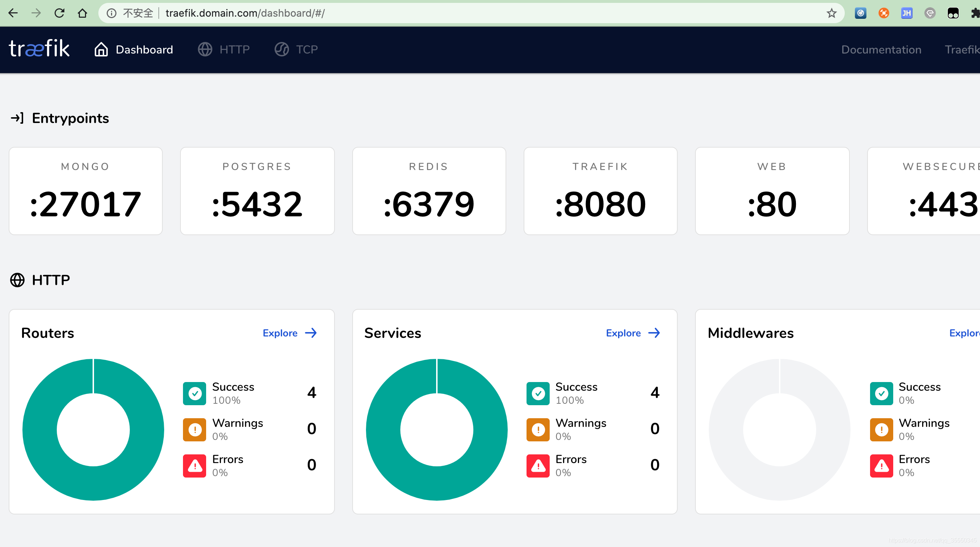
Task: Click the Dashboard house icon
Action: point(101,50)
